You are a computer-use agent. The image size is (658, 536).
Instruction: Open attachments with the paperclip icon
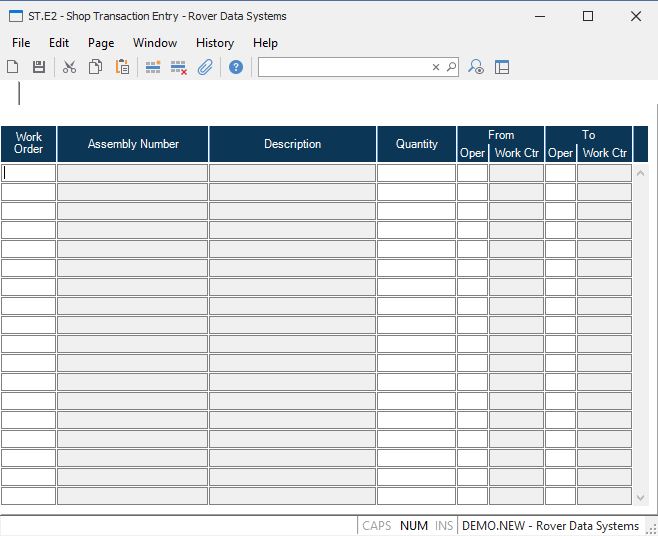point(205,67)
